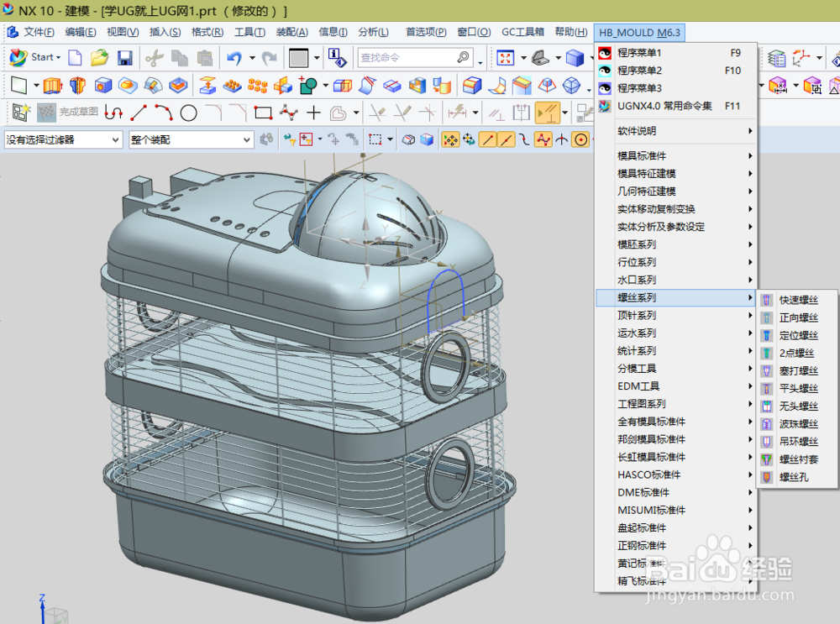Save the part using the Save icon

(x=124, y=57)
